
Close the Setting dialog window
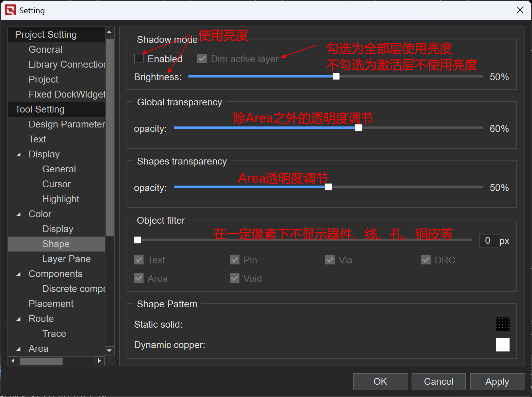pos(520,10)
